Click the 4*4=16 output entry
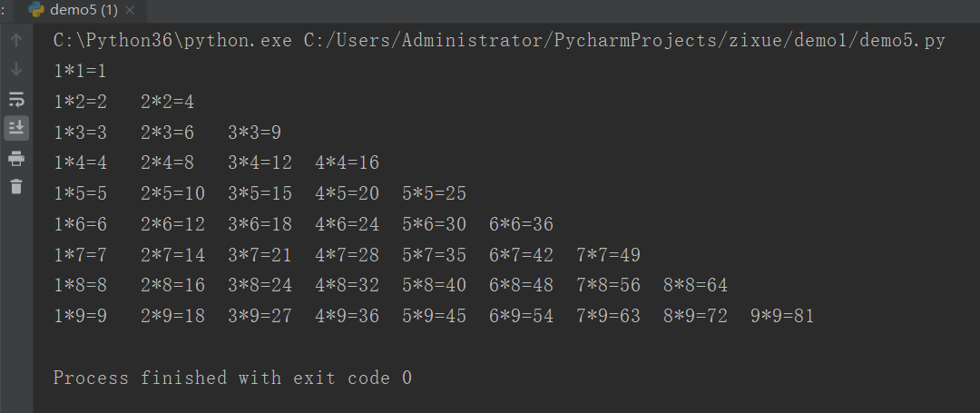The width and height of the screenshot is (980, 413). pos(347,163)
